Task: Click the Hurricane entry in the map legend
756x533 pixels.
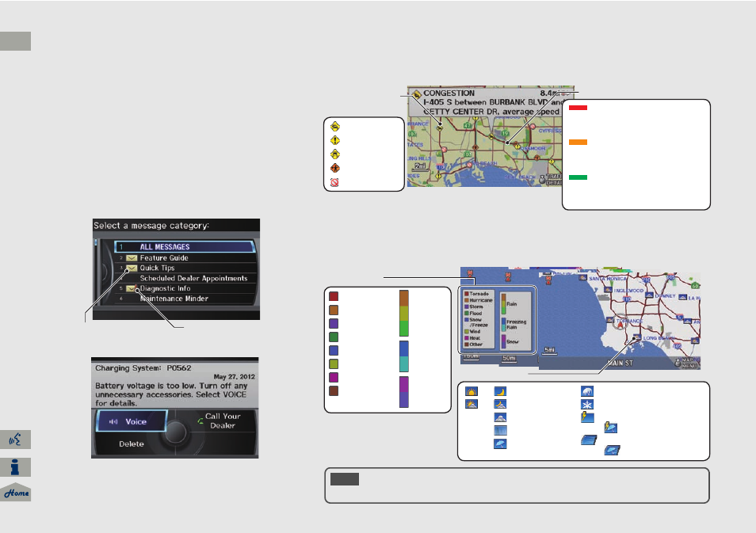Action: click(x=479, y=300)
